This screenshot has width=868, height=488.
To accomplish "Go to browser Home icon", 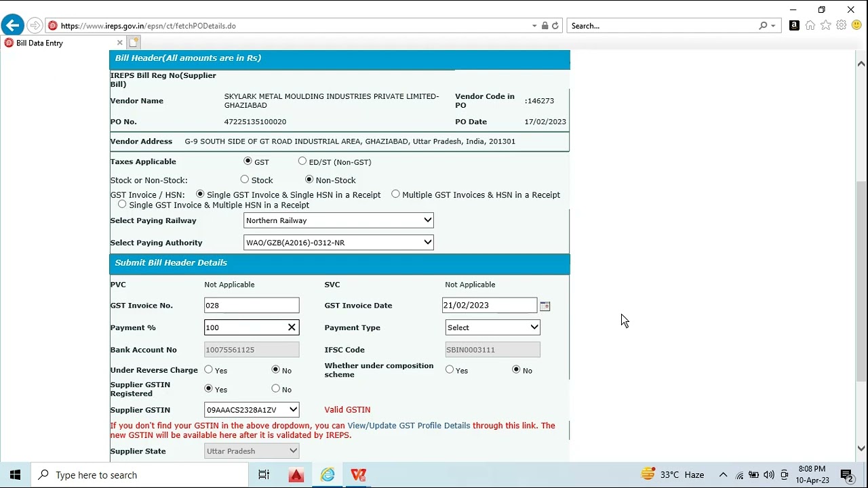I will coord(810,25).
